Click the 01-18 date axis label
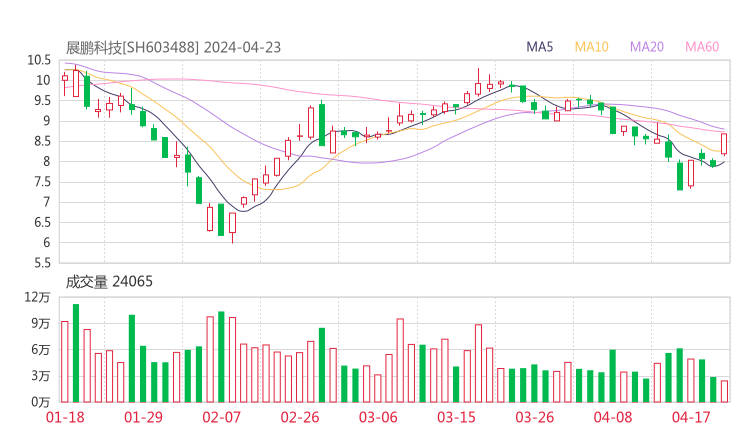The height and width of the screenshot is (440, 740). 65,417
